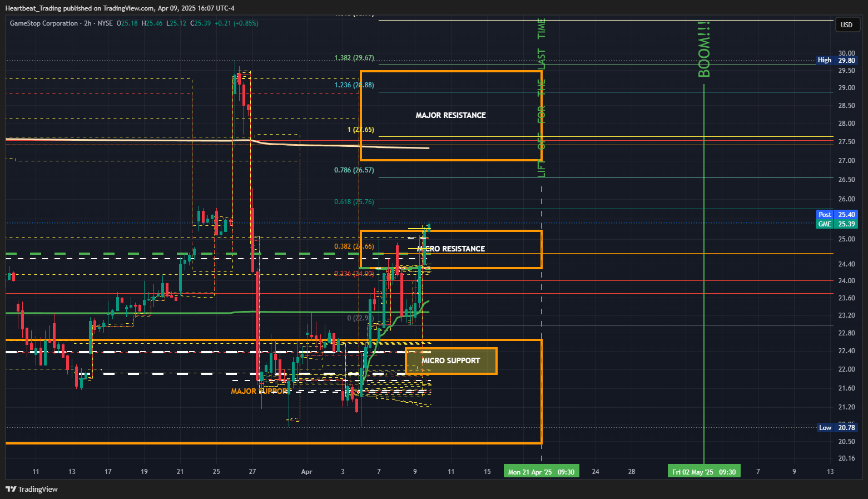Image resolution: width=868 pixels, height=499 pixels.
Task: Click the Post 25.40 price label
Action: click(837, 214)
